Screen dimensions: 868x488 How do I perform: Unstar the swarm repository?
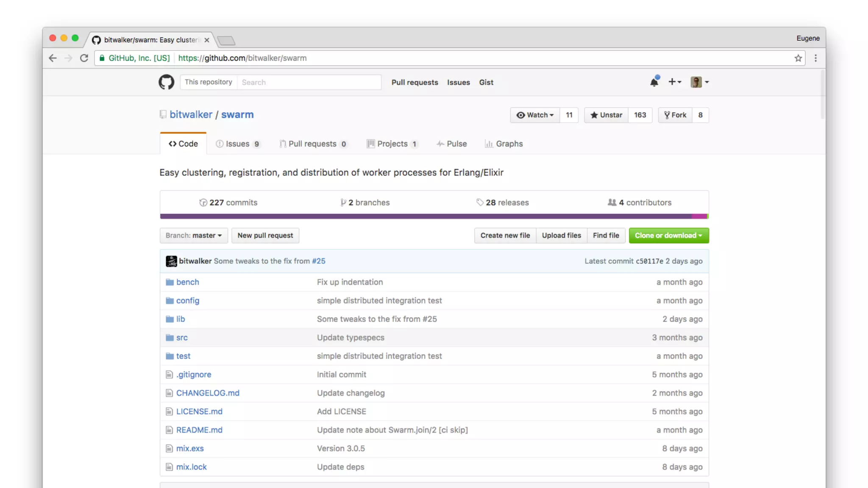(606, 115)
